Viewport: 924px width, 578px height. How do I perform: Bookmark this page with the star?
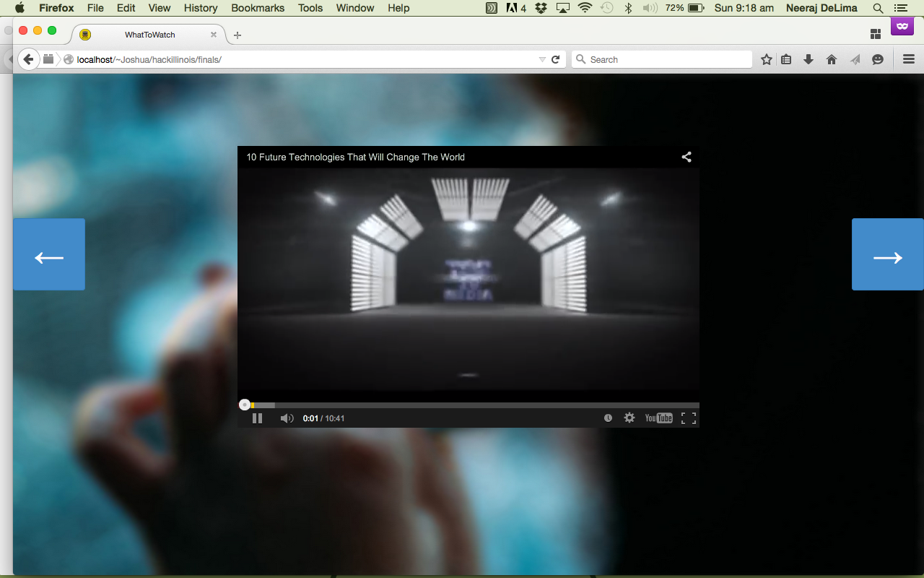tap(767, 59)
